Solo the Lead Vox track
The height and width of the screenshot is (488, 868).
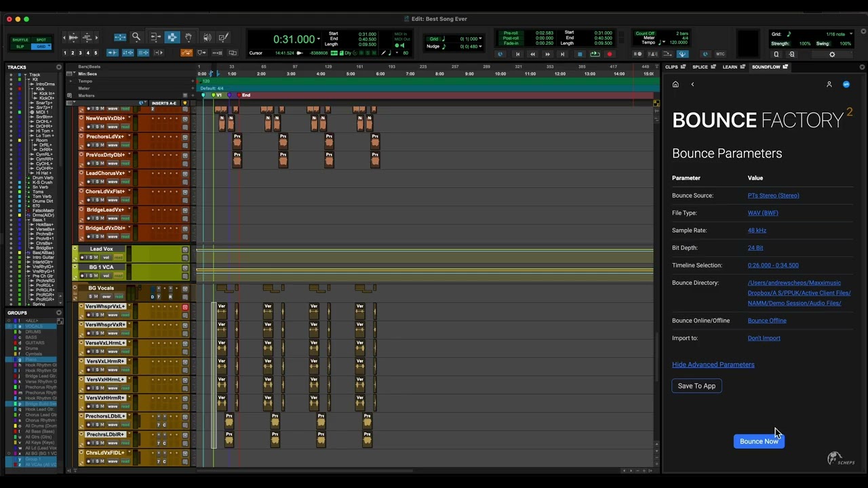click(92, 258)
